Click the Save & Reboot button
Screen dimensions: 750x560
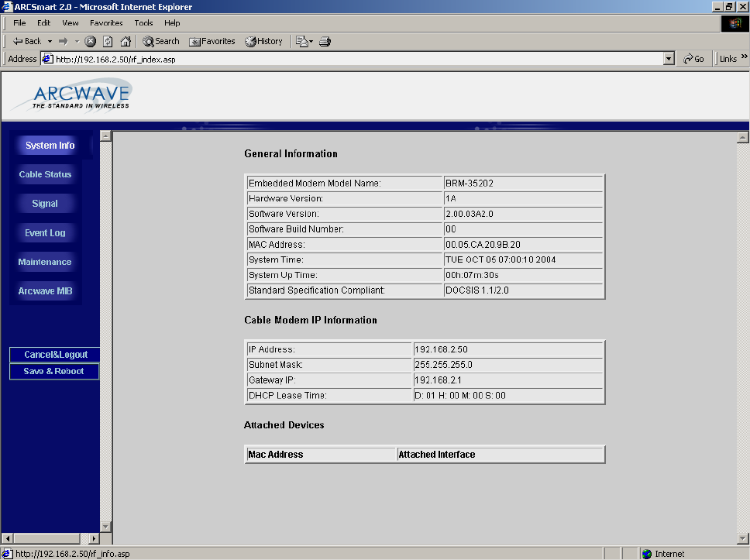[54, 371]
